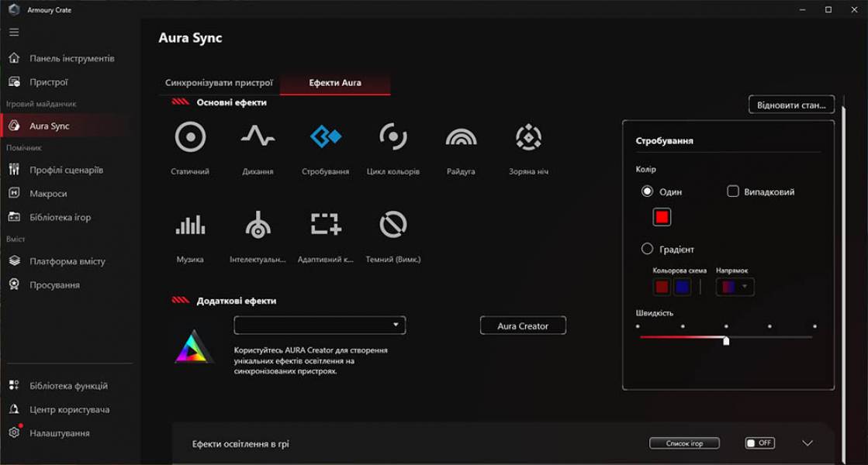This screenshot has width=868, height=465.
Task: Turn lighting off with Темний (Вимк.)
Action: click(393, 225)
